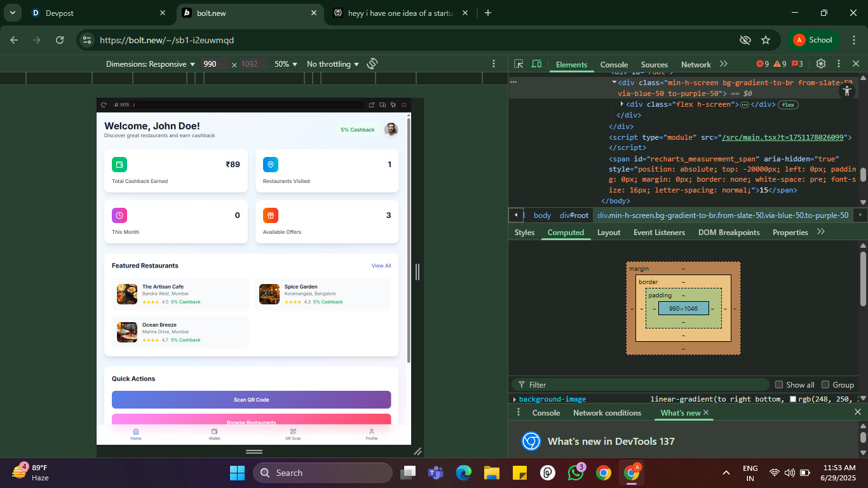The height and width of the screenshot is (488, 868).
Task: Enable the Group checkbox
Action: [825, 384]
